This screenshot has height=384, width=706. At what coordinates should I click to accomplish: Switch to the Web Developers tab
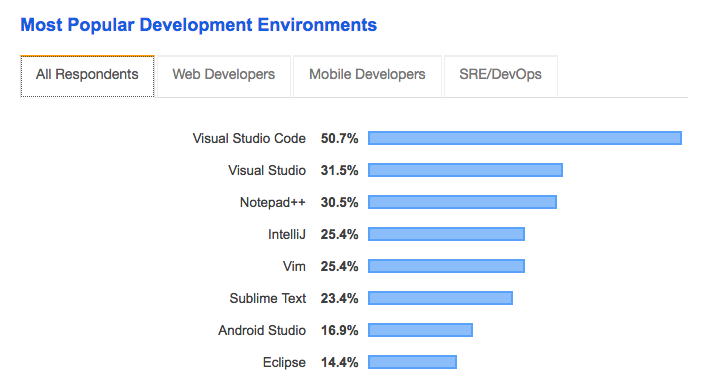pyautogui.click(x=224, y=76)
